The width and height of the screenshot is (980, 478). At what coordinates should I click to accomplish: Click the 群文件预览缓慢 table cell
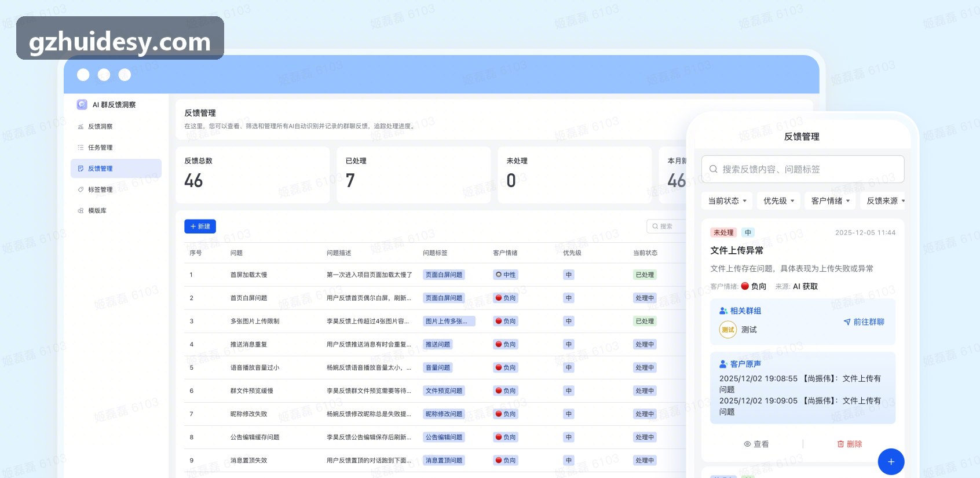click(x=252, y=391)
